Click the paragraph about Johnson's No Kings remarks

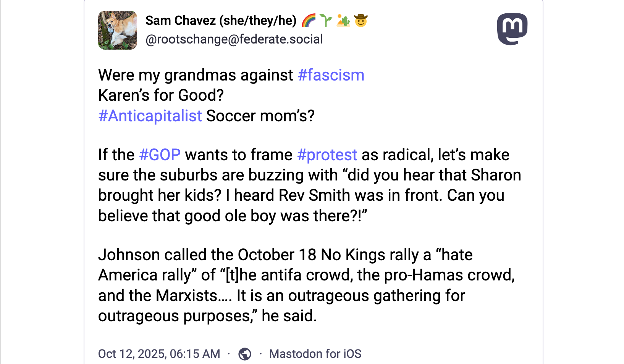(306, 285)
